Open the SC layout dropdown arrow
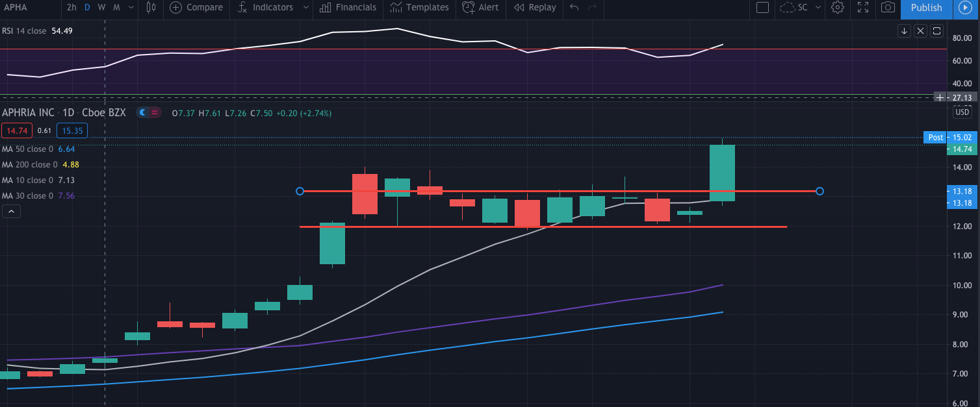Screen dimensions: 980x407 tap(818, 8)
